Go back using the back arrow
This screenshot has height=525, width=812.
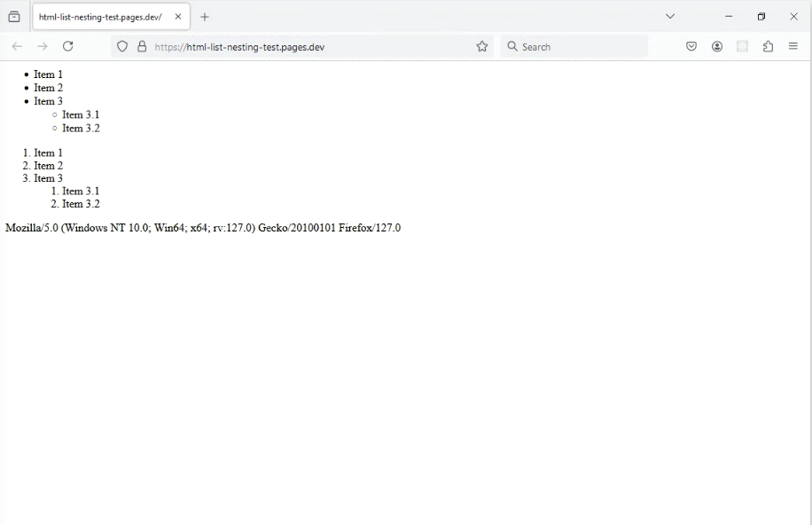click(x=17, y=46)
